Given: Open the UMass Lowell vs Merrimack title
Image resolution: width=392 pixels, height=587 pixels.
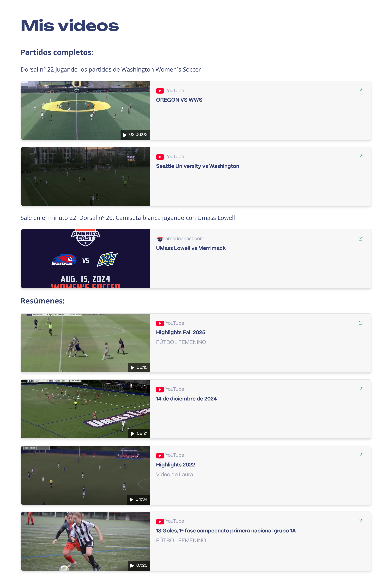Looking at the screenshot, I should tap(191, 248).
